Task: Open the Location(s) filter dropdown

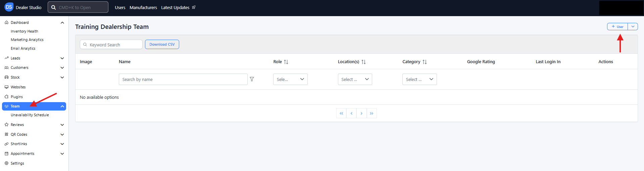Action: click(x=355, y=79)
